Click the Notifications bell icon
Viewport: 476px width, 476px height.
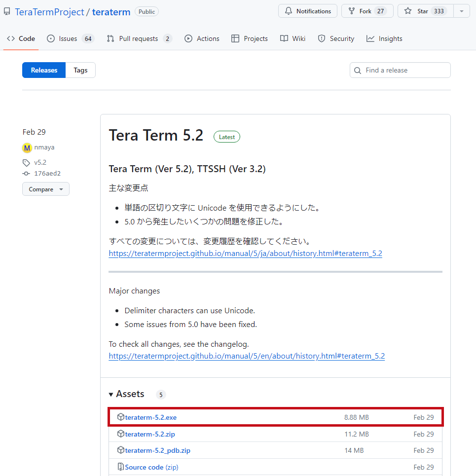289,11
